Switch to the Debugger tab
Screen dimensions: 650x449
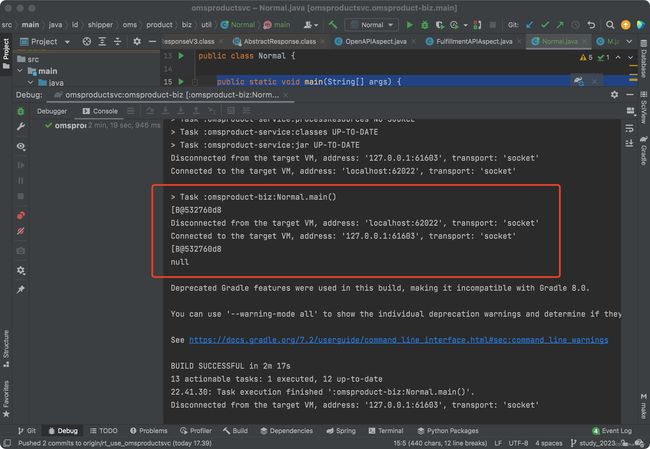click(52, 111)
